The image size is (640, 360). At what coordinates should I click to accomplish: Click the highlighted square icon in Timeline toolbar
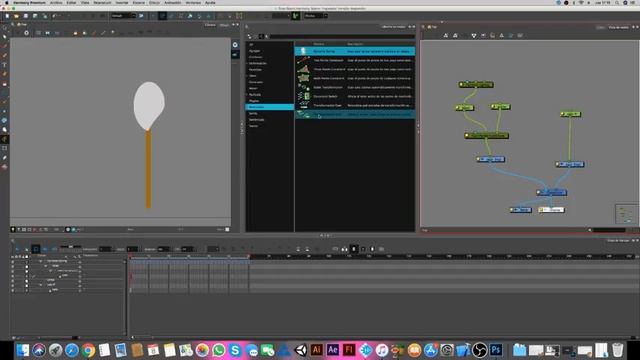tap(36, 249)
